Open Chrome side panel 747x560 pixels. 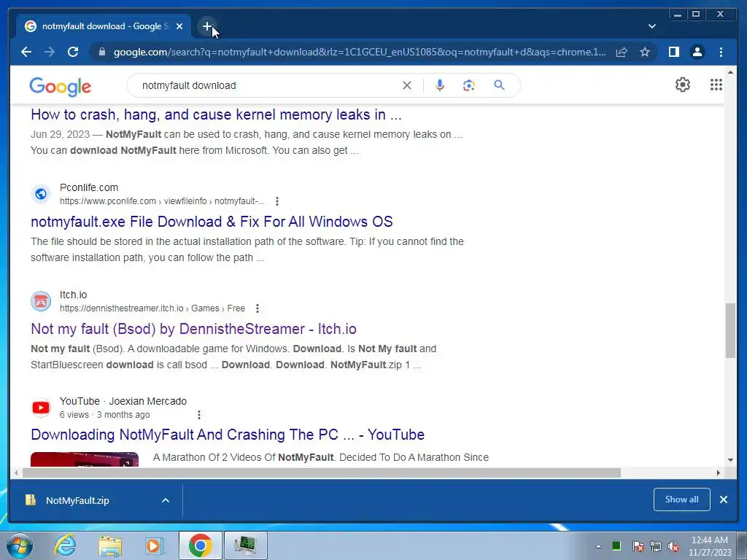673,52
